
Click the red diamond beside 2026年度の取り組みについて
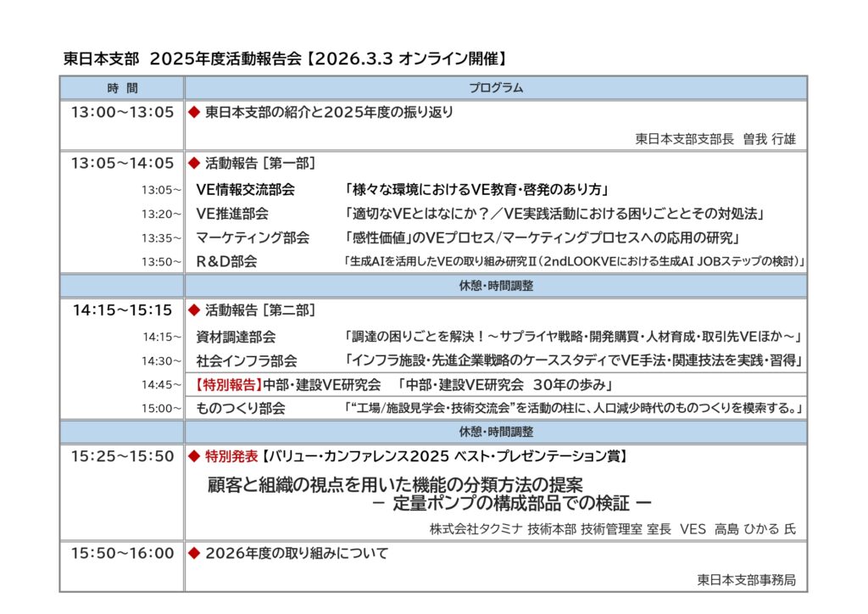(193, 554)
